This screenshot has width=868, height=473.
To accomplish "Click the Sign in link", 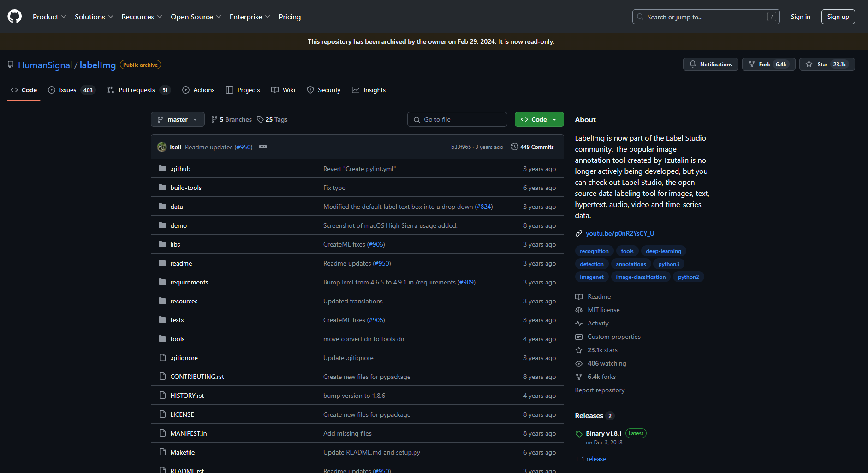I will (800, 17).
